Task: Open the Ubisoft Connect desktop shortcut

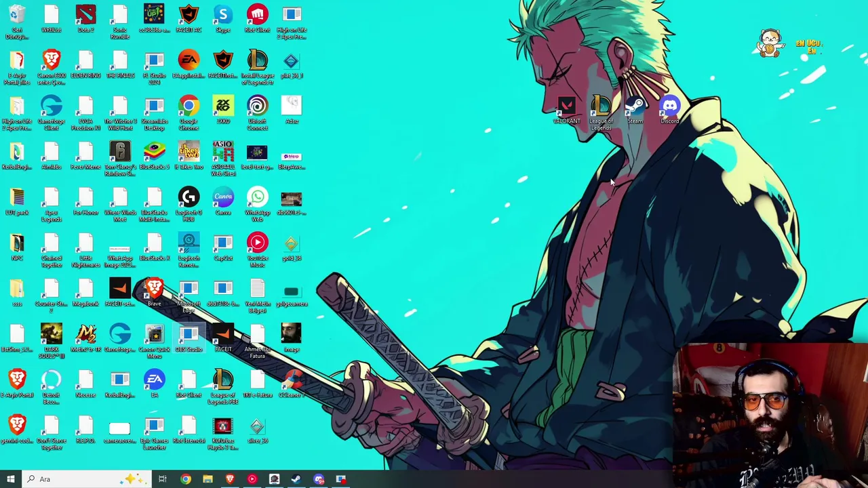Action: tap(257, 113)
